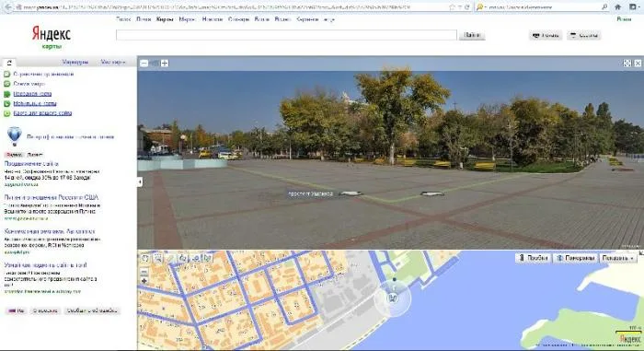Screen dimensions: 644x351
Task: Open the Карта для вашего сайта link
Action: click(42, 112)
